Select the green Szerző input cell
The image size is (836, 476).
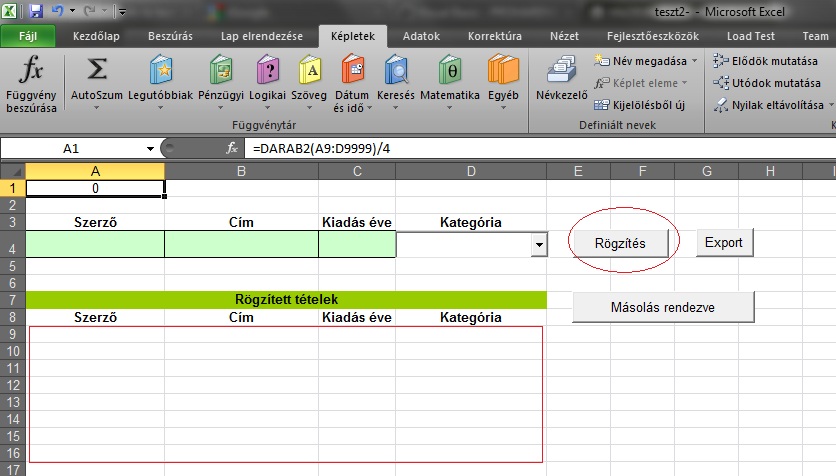coord(95,244)
